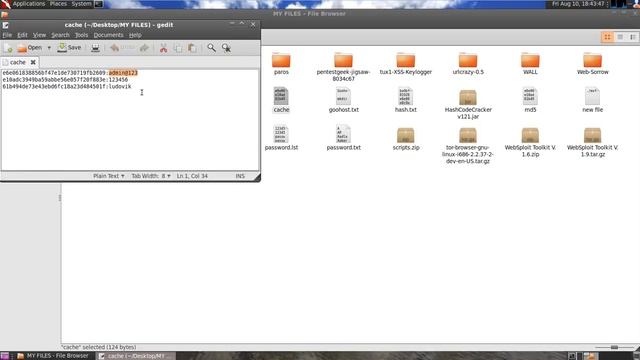Image resolution: width=640 pixels, height=360 pixels.
Task: Undo the last edit in gedit
Action: tap(122, 48)
